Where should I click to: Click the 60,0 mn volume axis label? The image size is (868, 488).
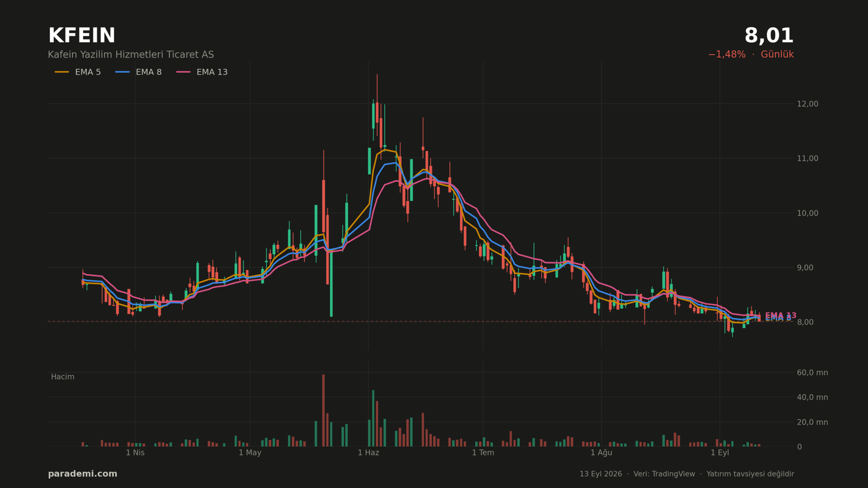click(812, 373)
